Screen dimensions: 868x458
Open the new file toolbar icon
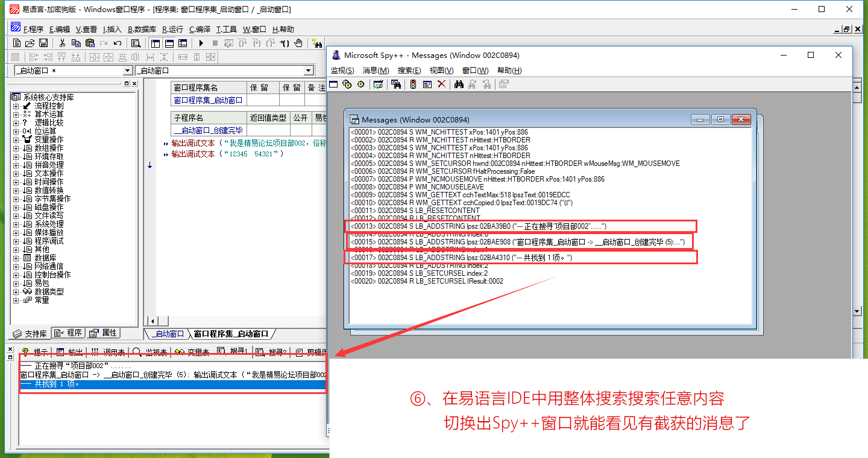click(x=16, y=43)
